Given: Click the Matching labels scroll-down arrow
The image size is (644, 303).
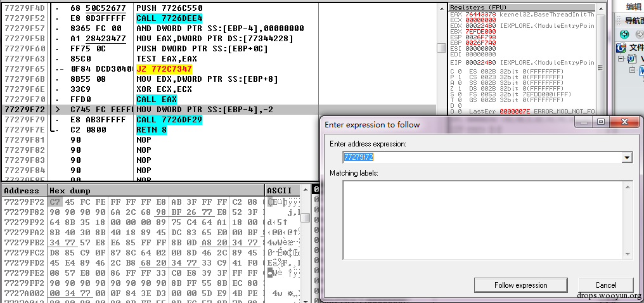Looking at the screenshot, I should click(628, 254).
